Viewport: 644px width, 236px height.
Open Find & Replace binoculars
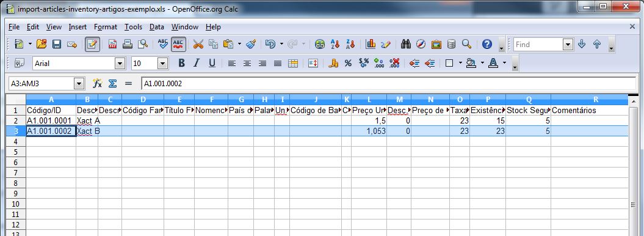[x=406, y=44]
